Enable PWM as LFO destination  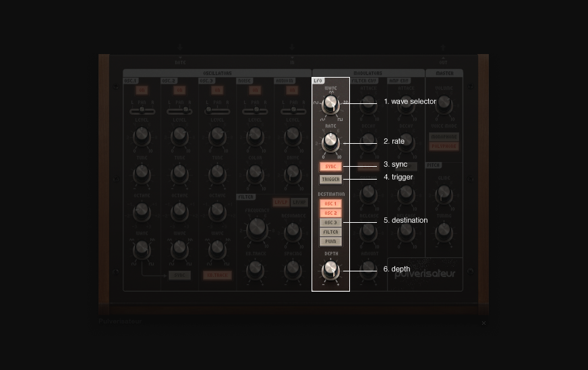pyautogui.click(x=330, y=242)
